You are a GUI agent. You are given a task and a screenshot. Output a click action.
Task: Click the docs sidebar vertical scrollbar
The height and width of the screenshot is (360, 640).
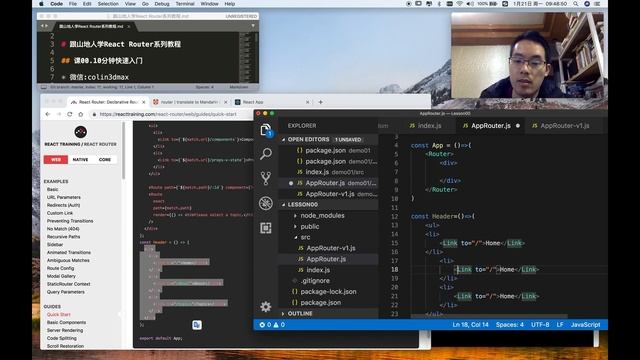(x=123, y=151)
